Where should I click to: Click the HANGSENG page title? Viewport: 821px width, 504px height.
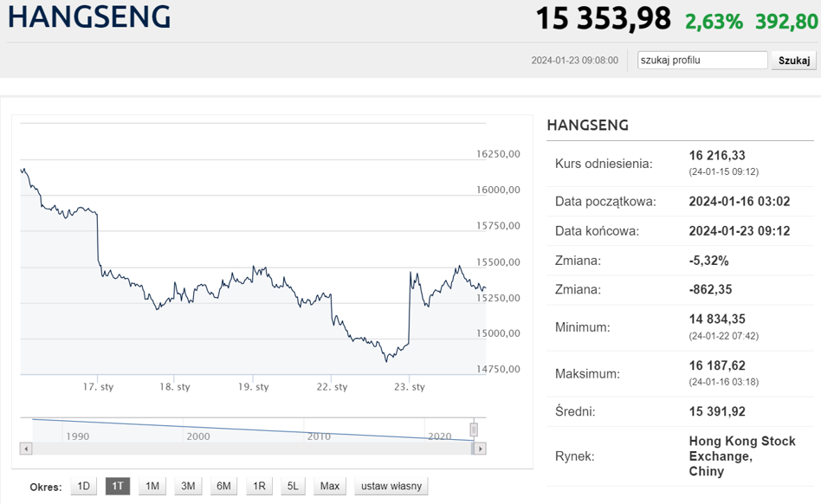89,16
